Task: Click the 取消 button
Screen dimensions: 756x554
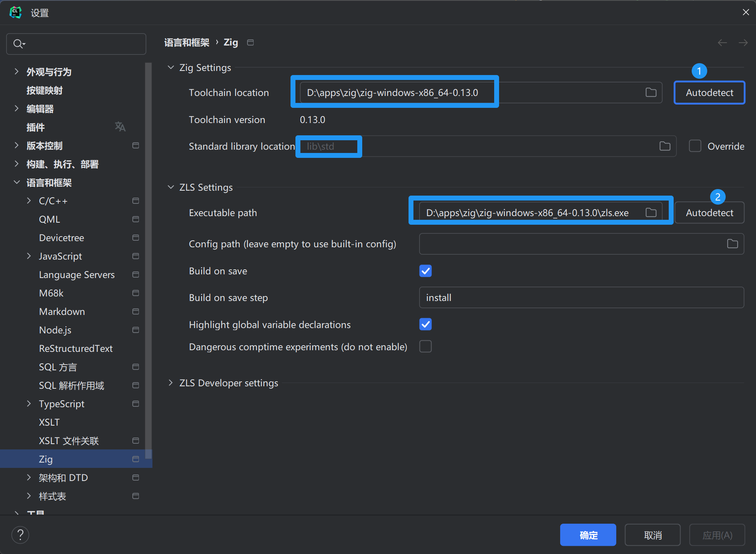Action: pyautogui.click(x=652, y=535)
